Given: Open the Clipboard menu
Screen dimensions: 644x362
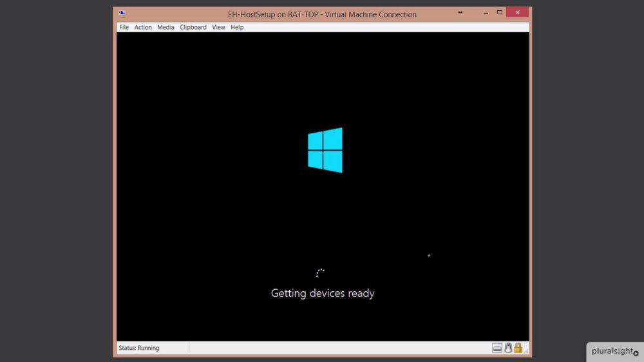Looking at the screenshot, I should pyautogui.click(x=193, y=27).
